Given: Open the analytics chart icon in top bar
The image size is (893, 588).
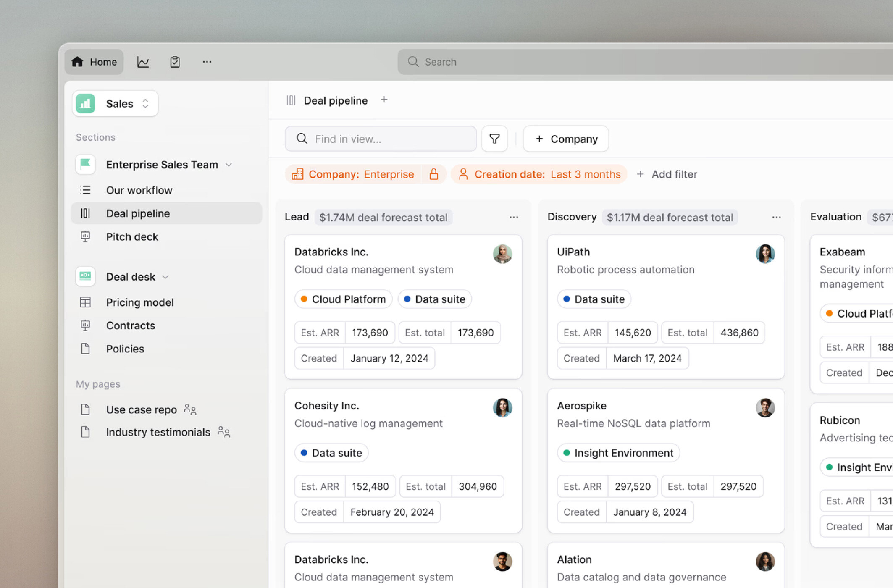Looking at the screenshot, I should pos(143,62).
